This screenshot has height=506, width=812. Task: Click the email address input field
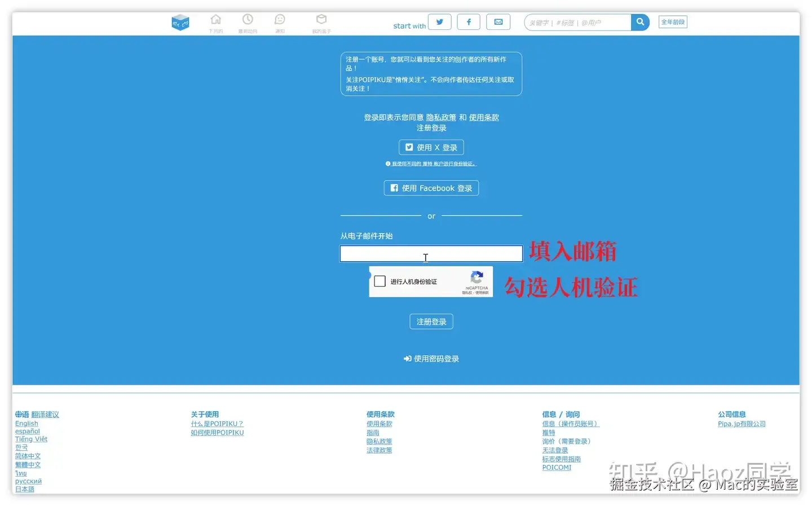(431, 253)
